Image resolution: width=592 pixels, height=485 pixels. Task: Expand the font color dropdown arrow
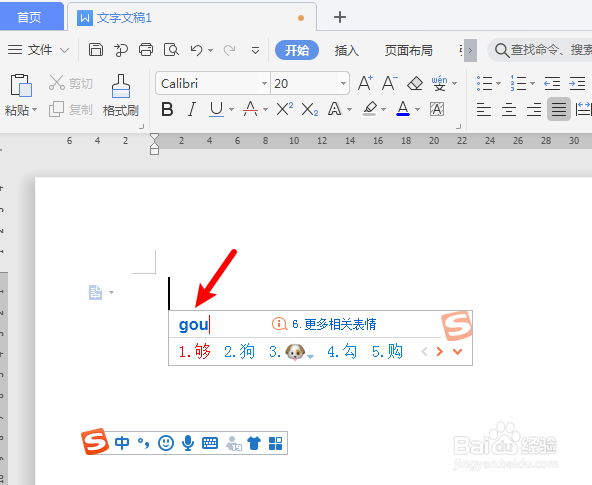[418, 110]
